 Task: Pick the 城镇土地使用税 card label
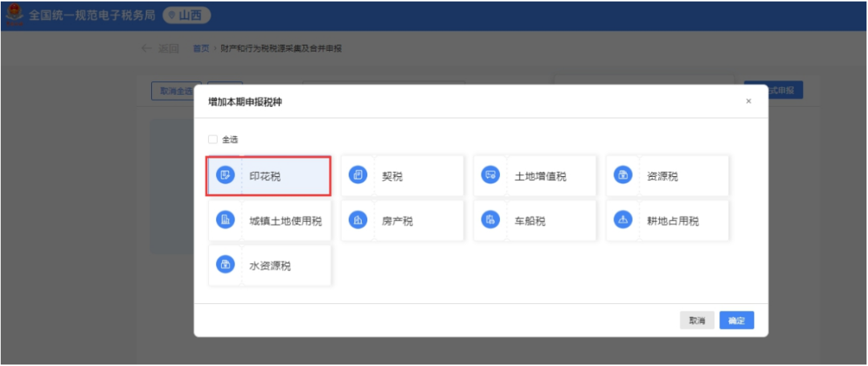pos(285,221)
